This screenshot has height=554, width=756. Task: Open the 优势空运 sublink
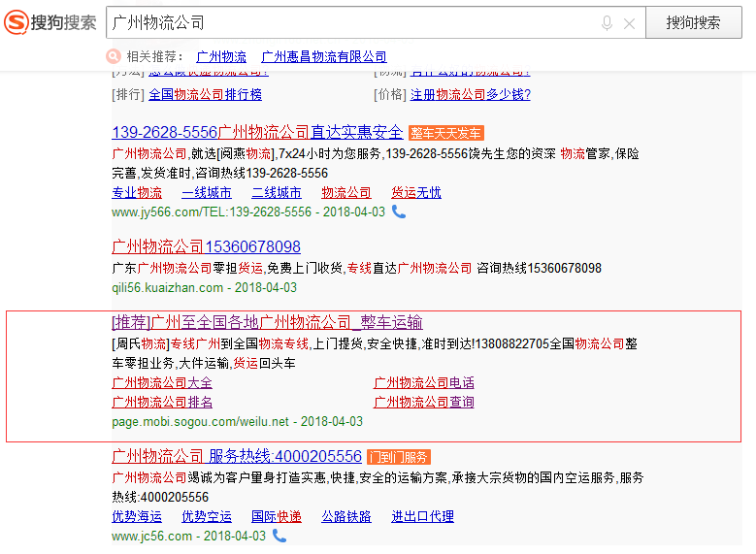[x=207, y=517]
